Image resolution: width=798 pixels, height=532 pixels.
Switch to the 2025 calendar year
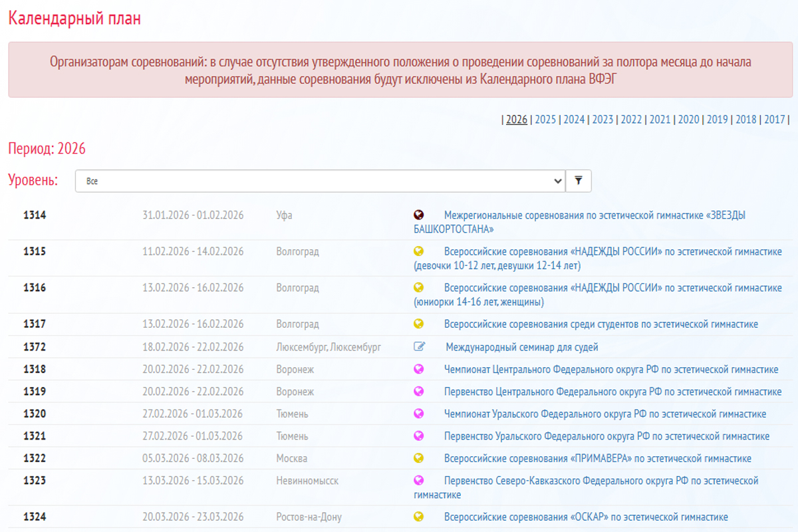(x=545, y=120)
